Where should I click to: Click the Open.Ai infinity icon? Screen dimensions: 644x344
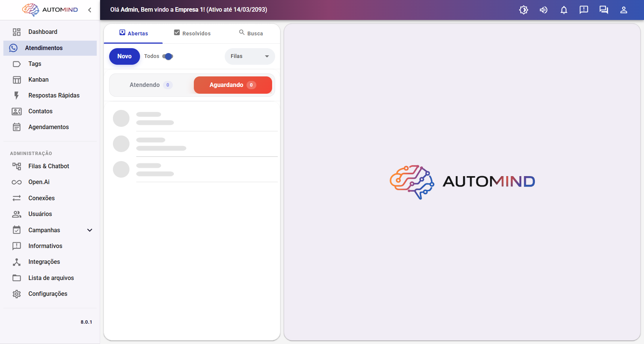(17, 182)
